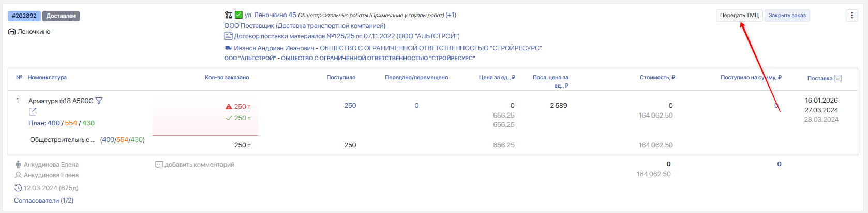Click the history clock icon by 12.03.2024
868x213 pixels.
pyautogui.click(x=18, y=188)
